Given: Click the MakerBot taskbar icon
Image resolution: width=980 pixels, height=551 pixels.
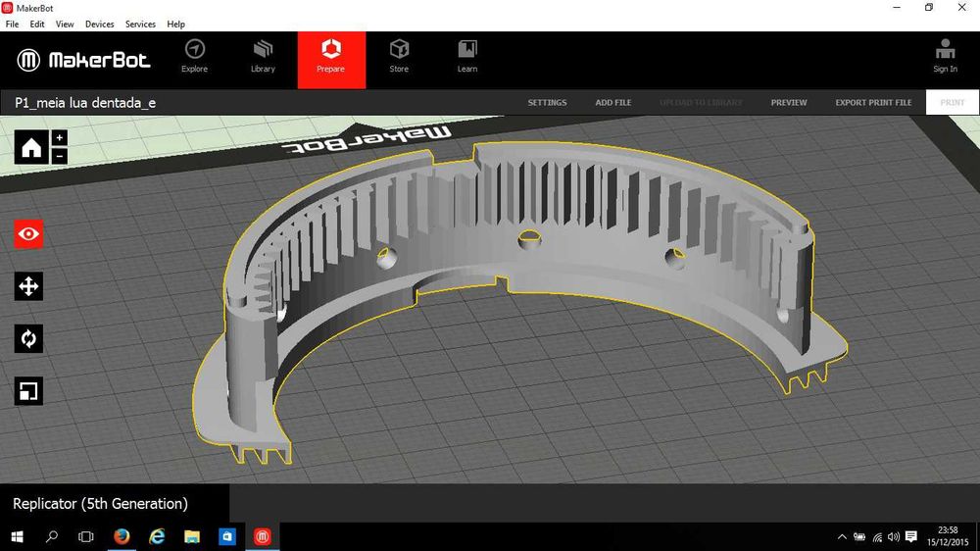Looking at the screenshot, I should coord(263,536).
